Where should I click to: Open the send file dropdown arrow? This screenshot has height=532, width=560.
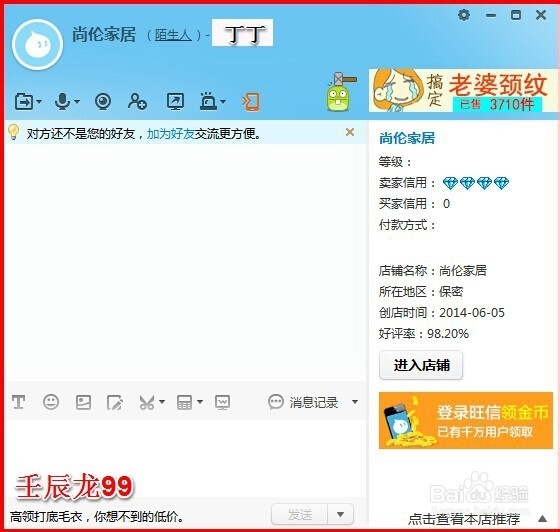click(39, 102)
